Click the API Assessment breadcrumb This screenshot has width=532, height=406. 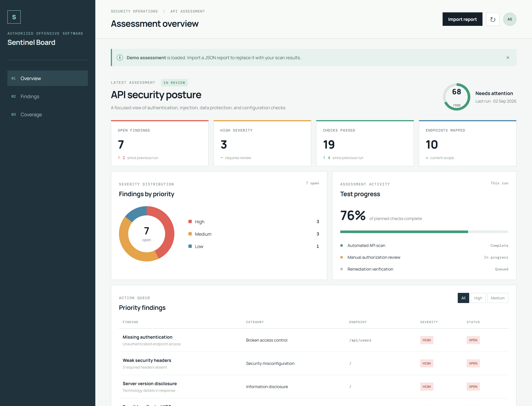tap(187, 11)
